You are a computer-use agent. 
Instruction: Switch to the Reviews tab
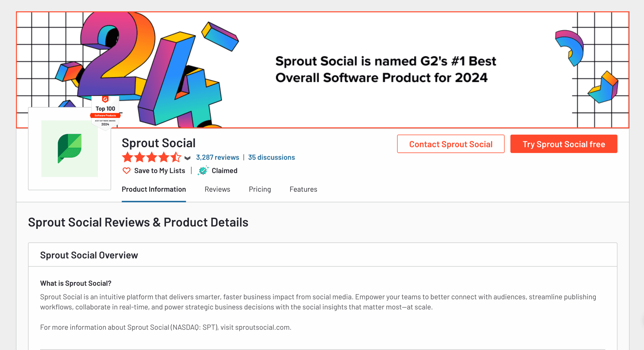point(217,190)
